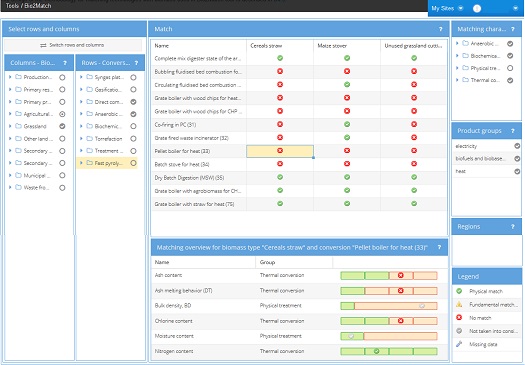The width and height of the screenshot is (525, 365).
Task: Open help for the Match panel
Action: tap(441, 29)
